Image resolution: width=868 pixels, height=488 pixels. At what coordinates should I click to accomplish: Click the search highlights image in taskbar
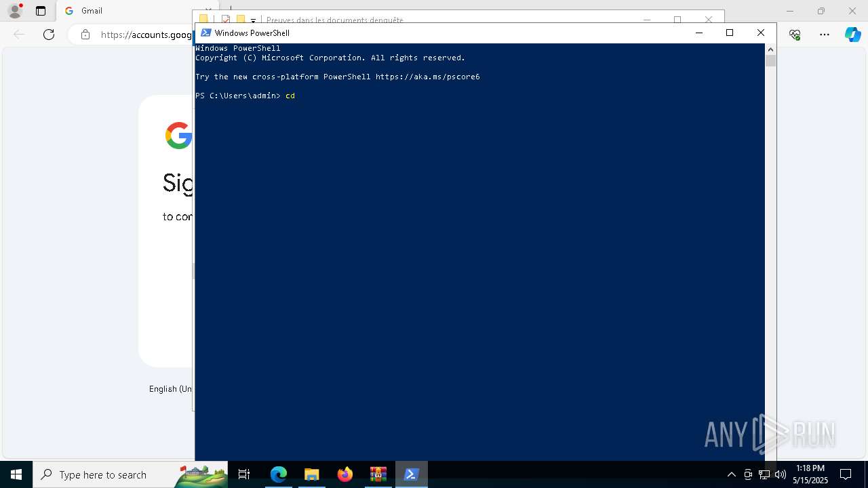[201, 476]
